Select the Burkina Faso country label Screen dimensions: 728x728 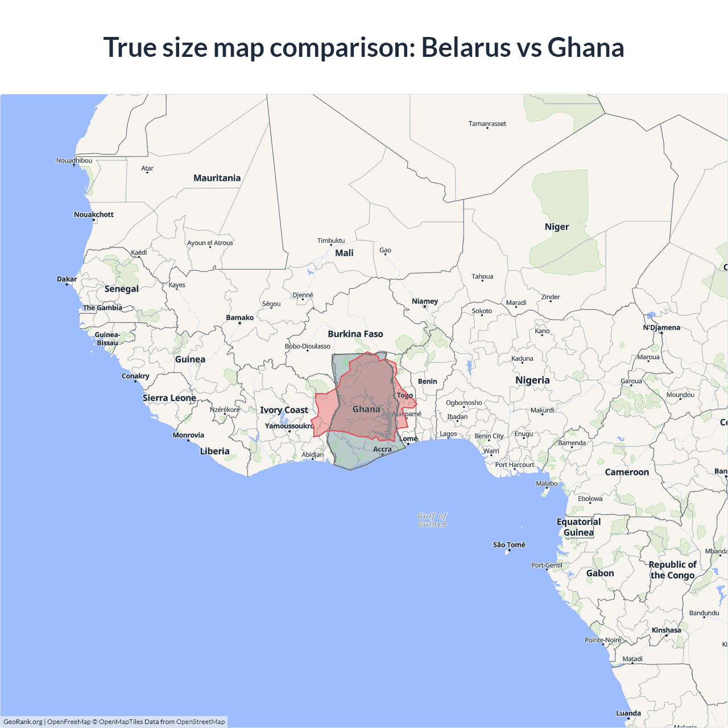[355, 334]
